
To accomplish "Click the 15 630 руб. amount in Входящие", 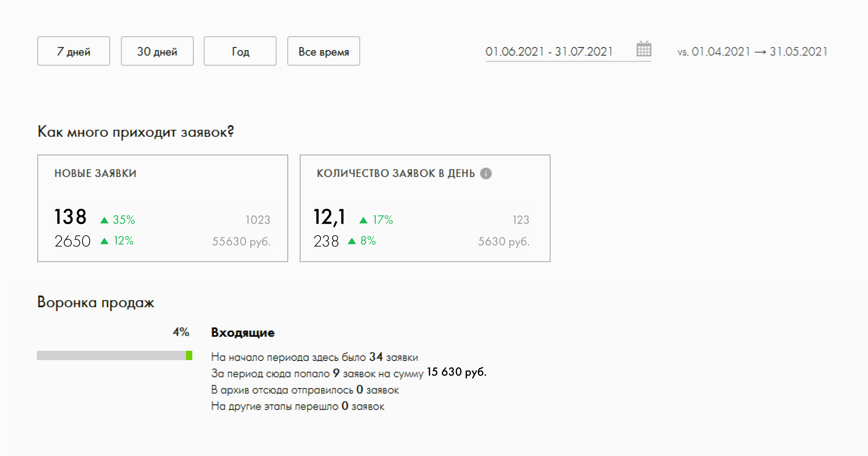I will 457,372.
